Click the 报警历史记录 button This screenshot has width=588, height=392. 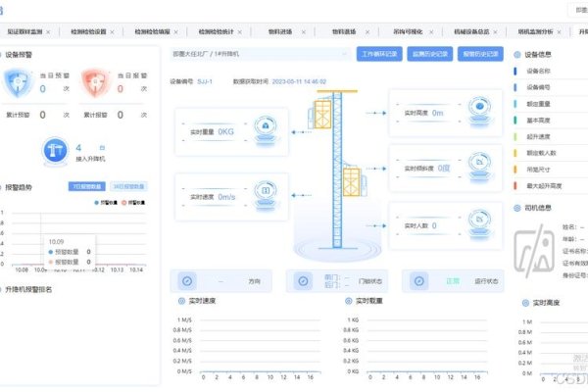pyautogui.click(x=480, y=54)
